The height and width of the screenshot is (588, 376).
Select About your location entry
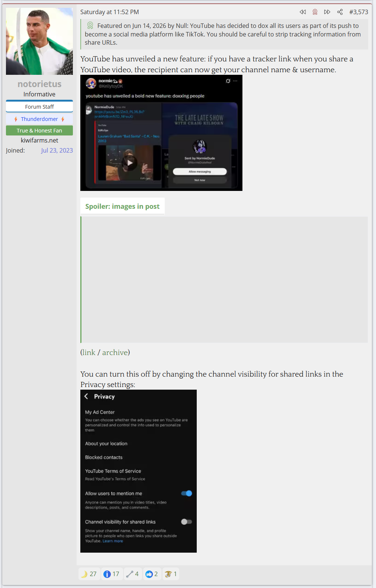(x=106, y=444)
